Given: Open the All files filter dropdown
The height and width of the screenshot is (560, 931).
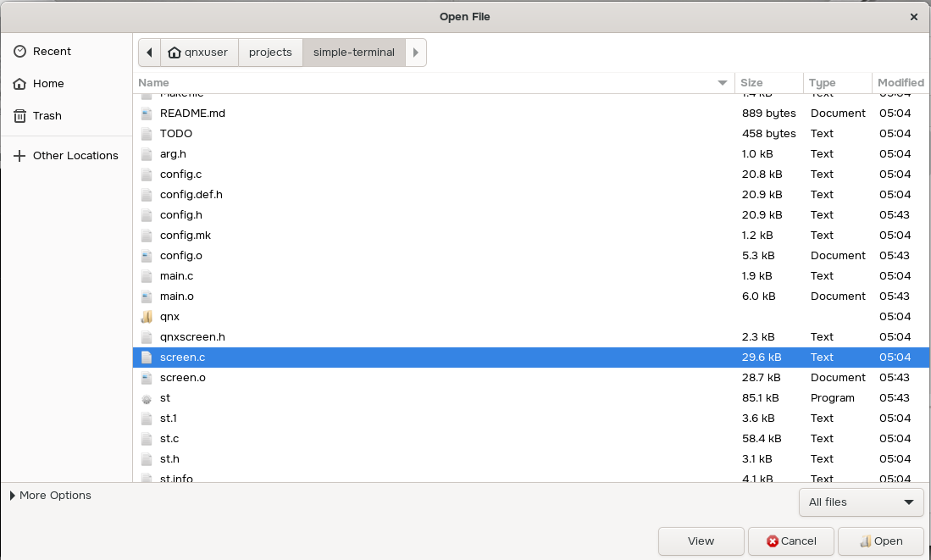Looking at the screenshot, I should click(x=861, y=502).
